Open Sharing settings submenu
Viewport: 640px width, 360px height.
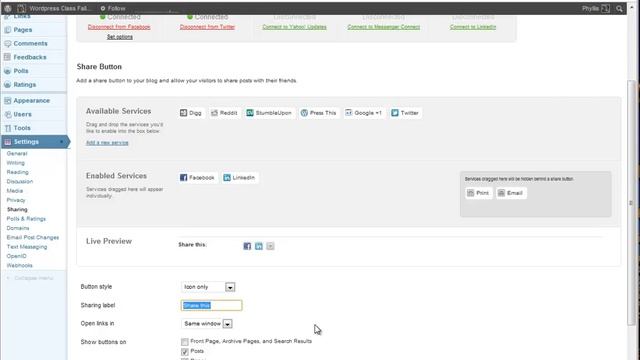[17, 209]
